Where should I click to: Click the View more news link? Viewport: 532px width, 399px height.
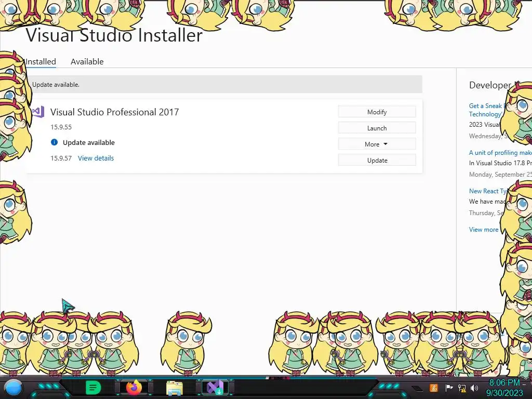point(484,230)
